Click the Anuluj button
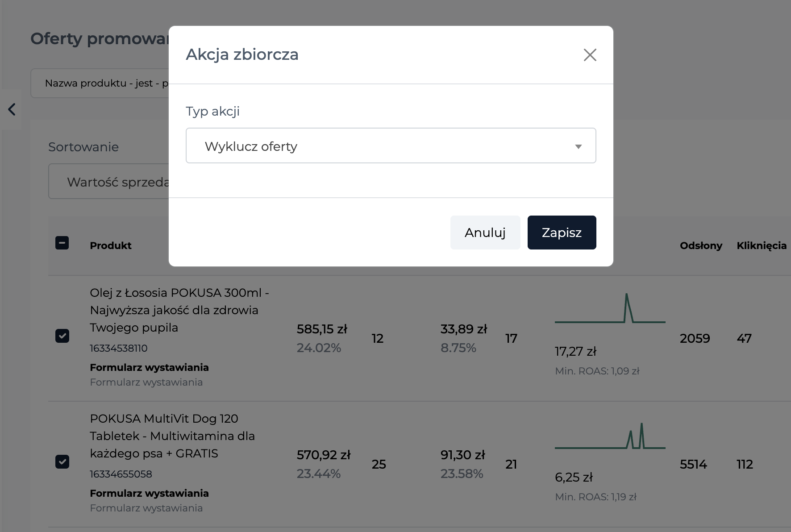The height and width of the screenshot is (532, 791). [x=485, y=233]
